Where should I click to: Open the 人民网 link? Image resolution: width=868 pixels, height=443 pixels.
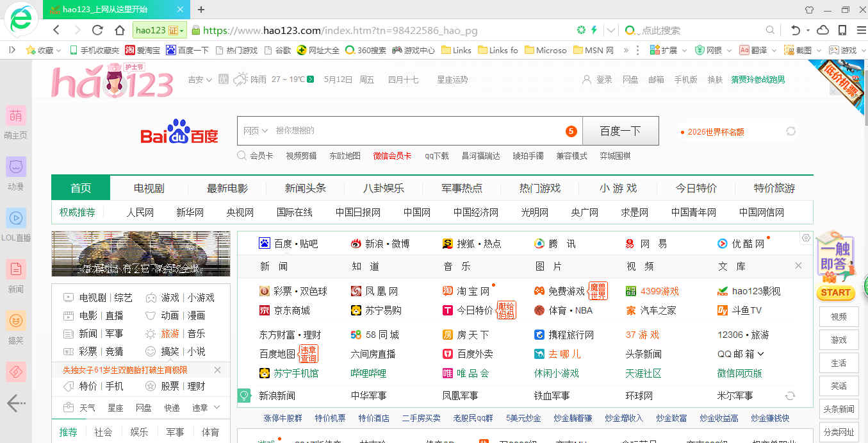[140, 212]
